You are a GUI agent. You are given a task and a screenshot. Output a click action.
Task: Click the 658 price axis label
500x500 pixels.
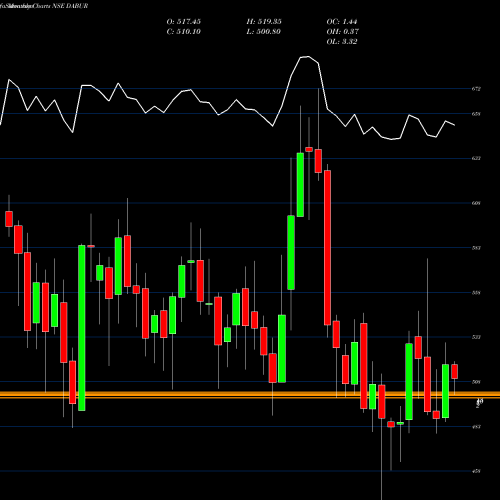click(x=476, y=114)
